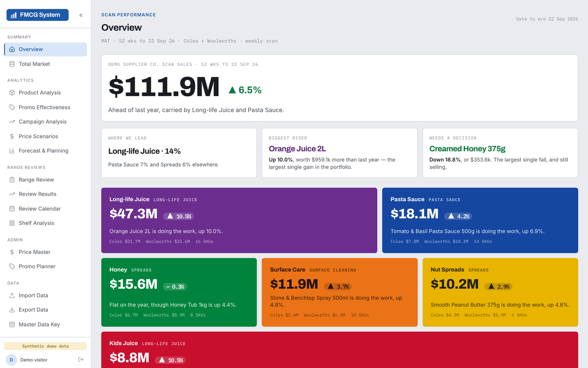Screen dimensions: 588x368
Task: Click the Review Calendar icon
Action: click(12, 209)
